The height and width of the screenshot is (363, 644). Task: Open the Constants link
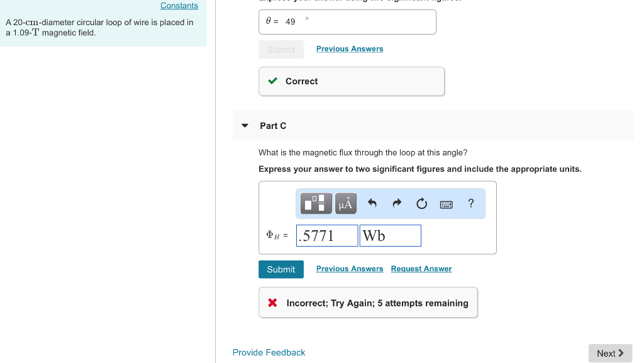(x=179, y=6)
